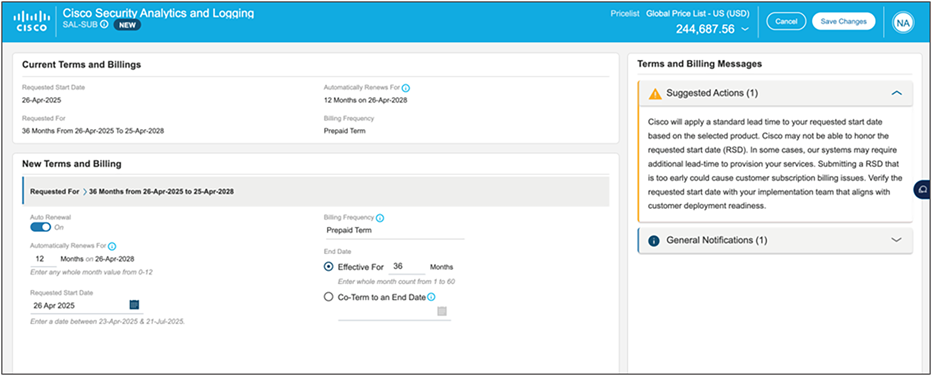
Task: Click the NA user avatar
Action: 903,23
